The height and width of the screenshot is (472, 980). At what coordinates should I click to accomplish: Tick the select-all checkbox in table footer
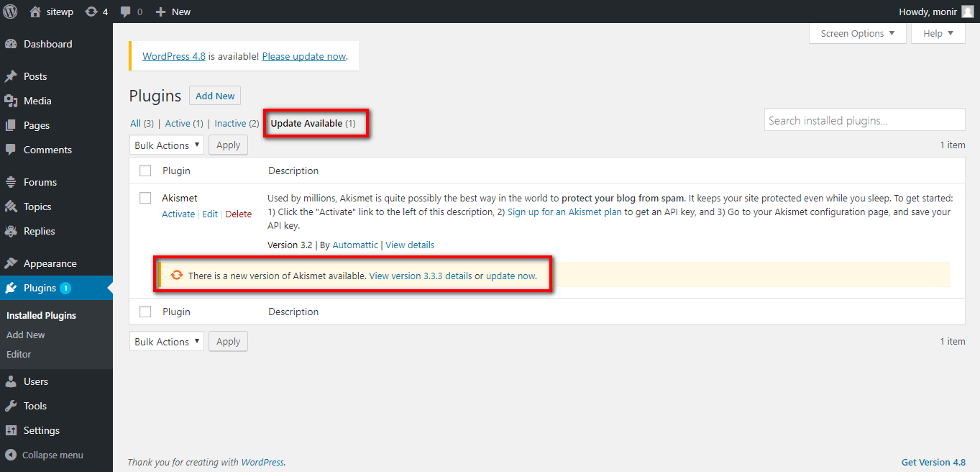click(x=145, y=312)
